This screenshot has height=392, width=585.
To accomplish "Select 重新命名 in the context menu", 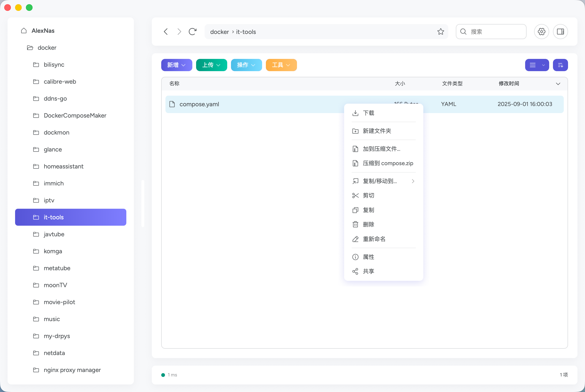I will coord(374,239).
